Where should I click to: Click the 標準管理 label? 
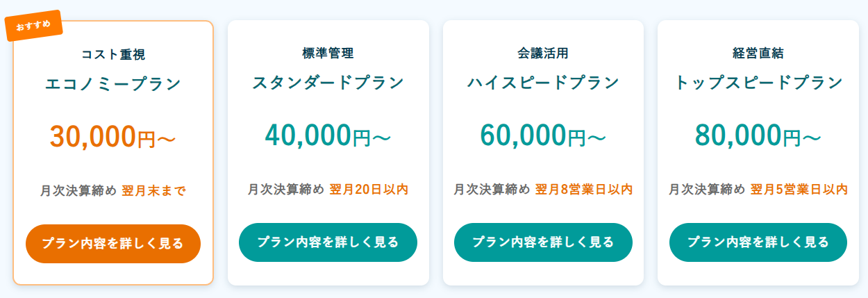click(328, 53)
